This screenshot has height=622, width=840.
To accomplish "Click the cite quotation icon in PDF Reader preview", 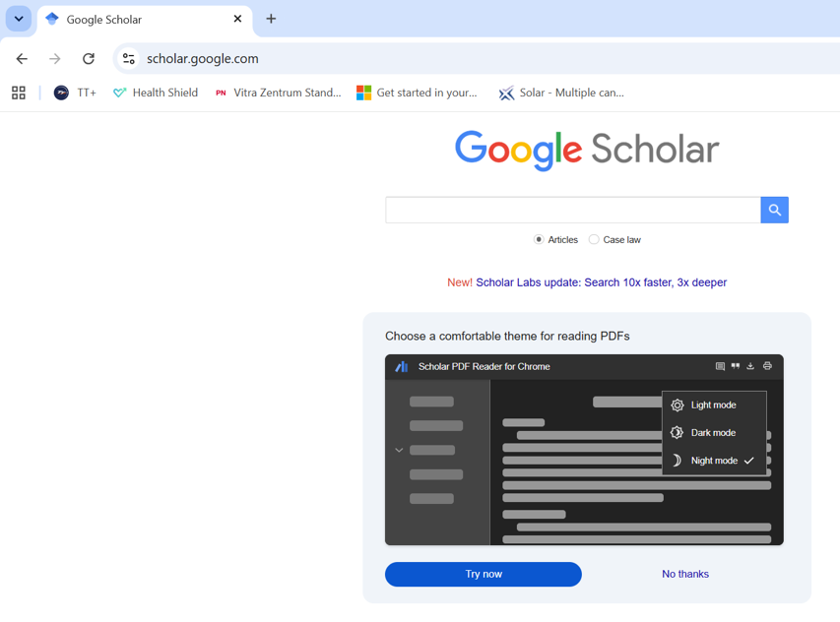I will coord(735,366).
